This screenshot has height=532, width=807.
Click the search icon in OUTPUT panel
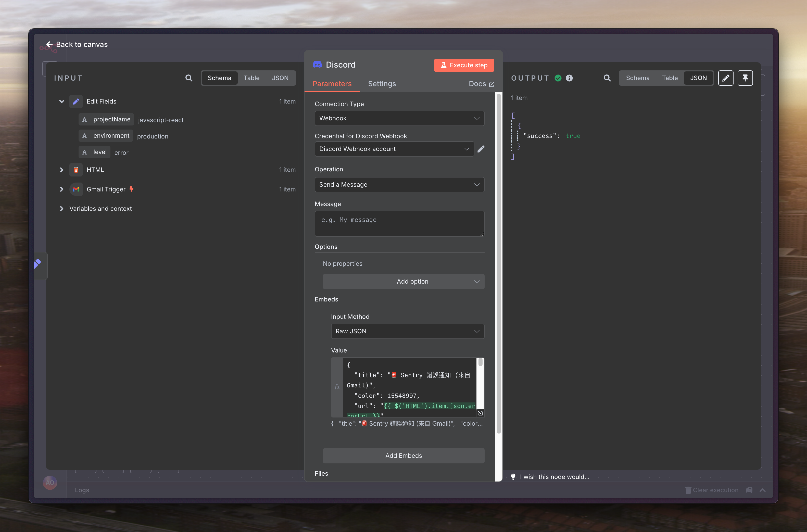(607, 78)
